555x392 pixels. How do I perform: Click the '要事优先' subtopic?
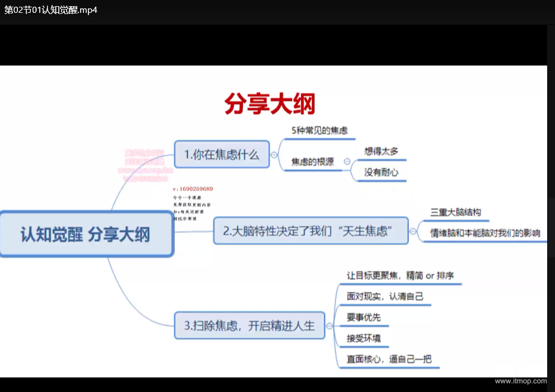[363, 318]
